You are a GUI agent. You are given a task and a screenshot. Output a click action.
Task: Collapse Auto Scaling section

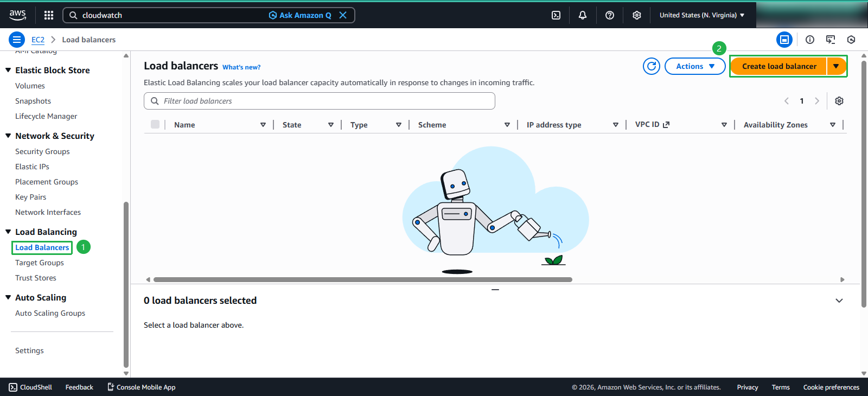point(8,297)
